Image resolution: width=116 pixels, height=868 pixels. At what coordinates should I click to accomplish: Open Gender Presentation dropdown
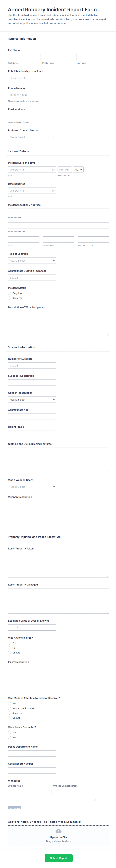(32, 400)
